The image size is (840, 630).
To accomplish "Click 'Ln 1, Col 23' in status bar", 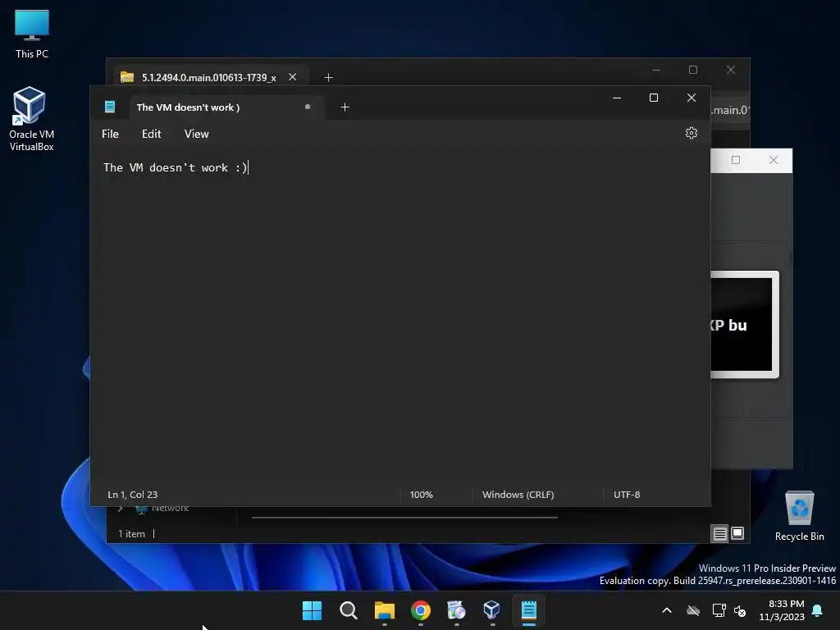I will pos(132,495).
